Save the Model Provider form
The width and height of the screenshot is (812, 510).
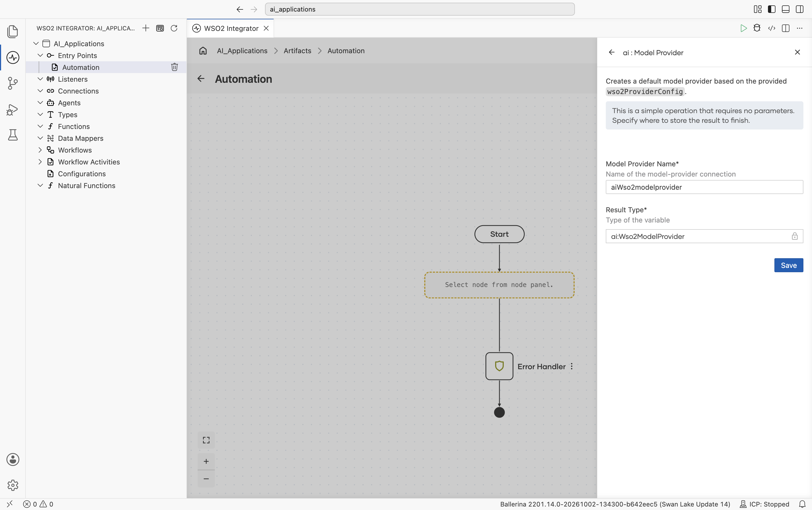[x=788, y=265]
